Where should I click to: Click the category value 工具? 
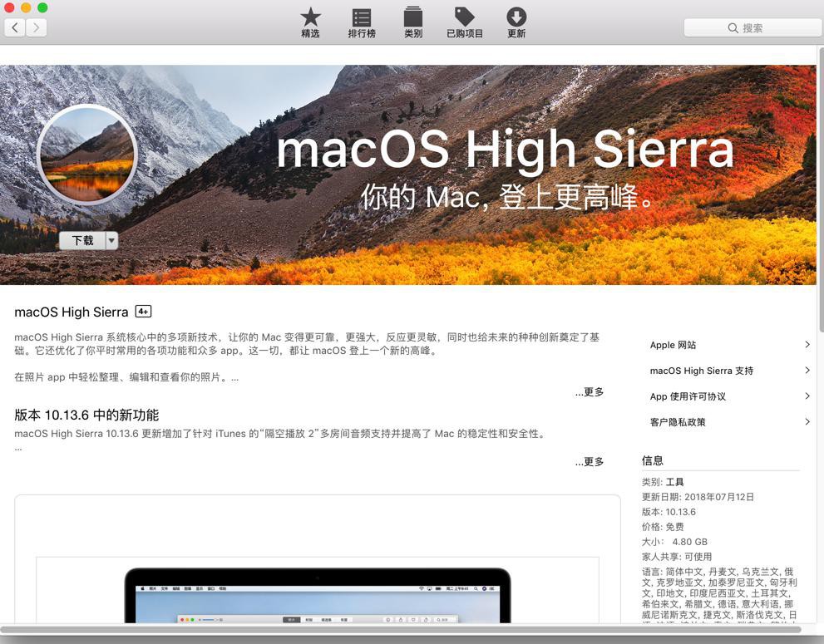point(675,482)
